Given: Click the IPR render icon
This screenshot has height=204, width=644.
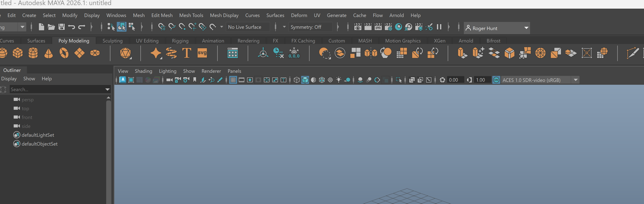Looking at the screenshot, I should pyautogui.click(x=378, y=27).
